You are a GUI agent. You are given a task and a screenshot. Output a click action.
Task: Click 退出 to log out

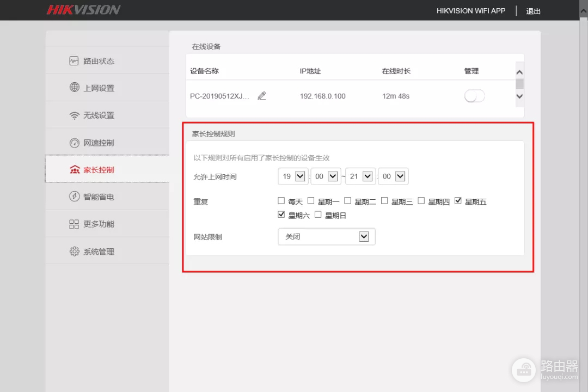pos(533,11)
